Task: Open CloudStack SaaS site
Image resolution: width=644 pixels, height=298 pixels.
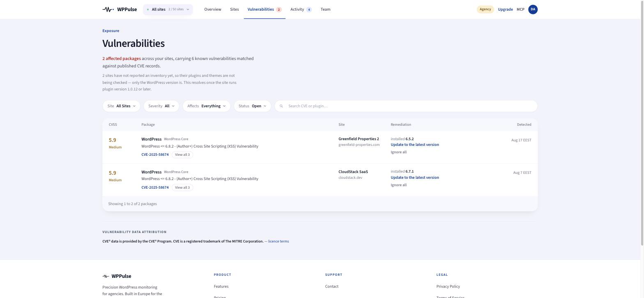Action: pyautogui.click(x=353, y=172)
